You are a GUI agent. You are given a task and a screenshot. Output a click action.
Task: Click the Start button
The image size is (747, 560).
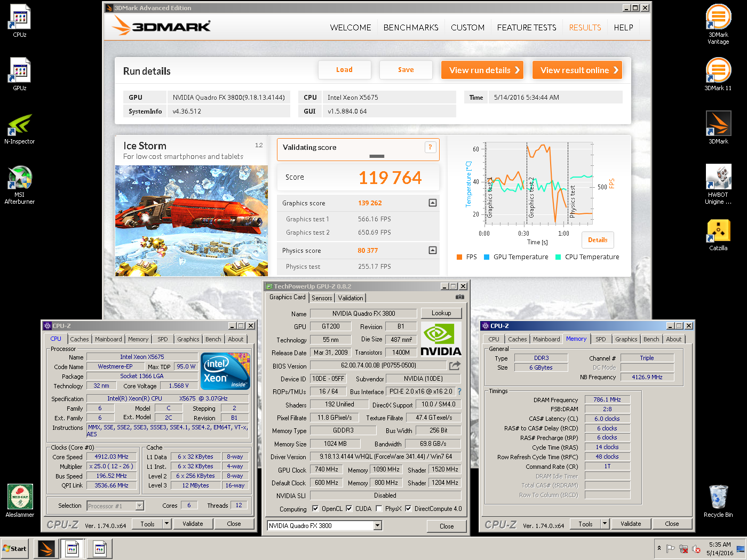(15, 548)
